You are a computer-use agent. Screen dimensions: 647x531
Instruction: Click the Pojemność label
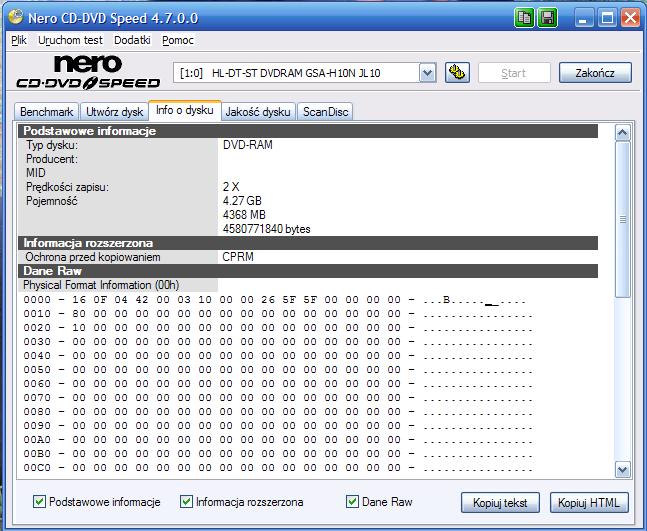coord(52,201)
